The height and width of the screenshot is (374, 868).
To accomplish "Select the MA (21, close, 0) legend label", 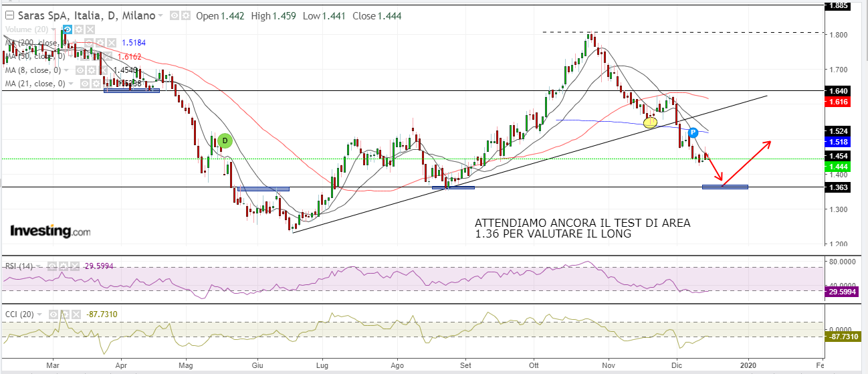I will coord(35,84).
